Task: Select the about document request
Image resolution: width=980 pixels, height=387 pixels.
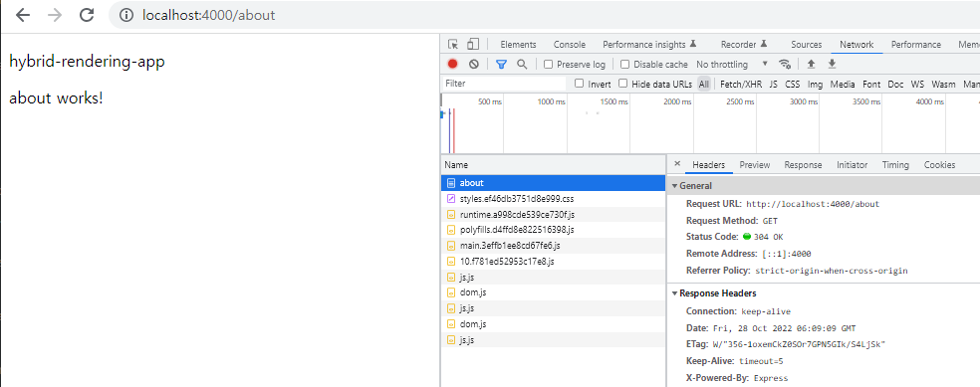Action: tap(554, 183)
